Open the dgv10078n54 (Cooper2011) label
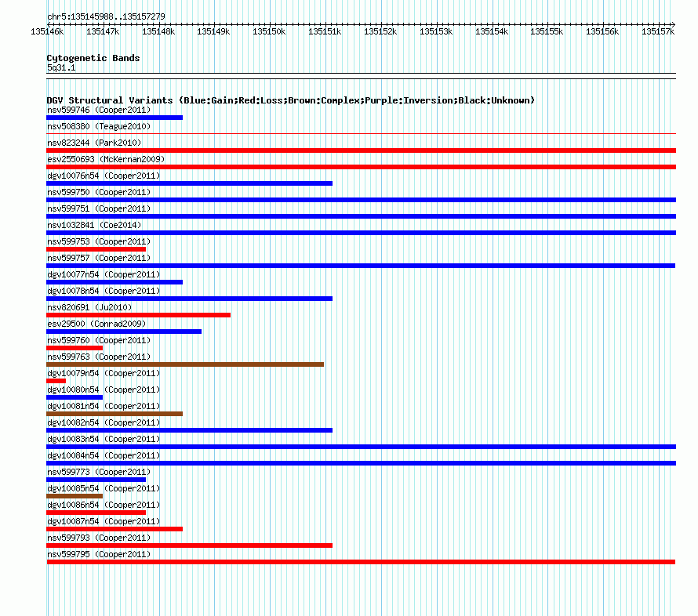Image resolution: width=698 pixels, height=616 pixels. 104,291
